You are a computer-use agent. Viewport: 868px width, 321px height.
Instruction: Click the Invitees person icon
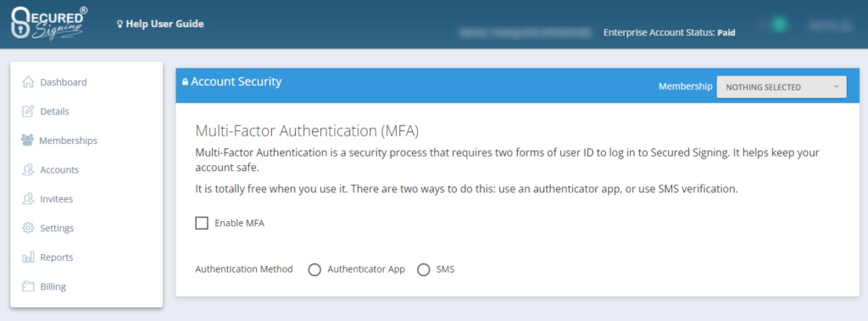[28, 199]
